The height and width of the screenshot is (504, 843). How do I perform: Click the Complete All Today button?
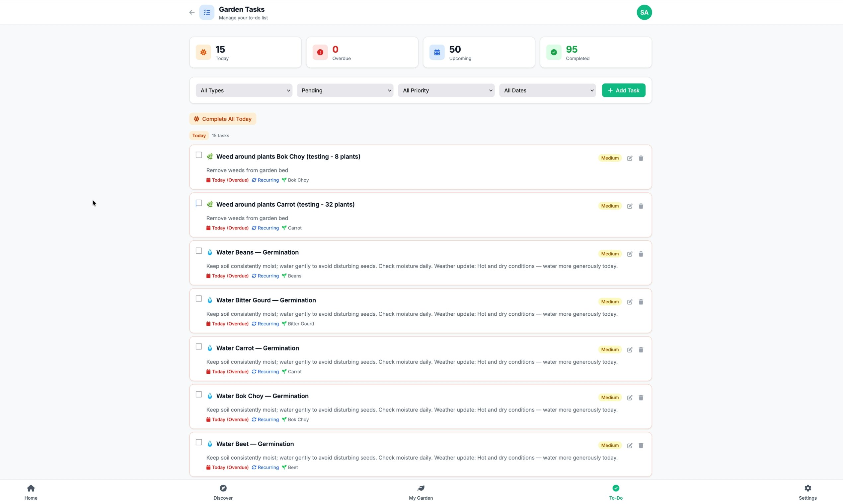(x=222, y=119)
